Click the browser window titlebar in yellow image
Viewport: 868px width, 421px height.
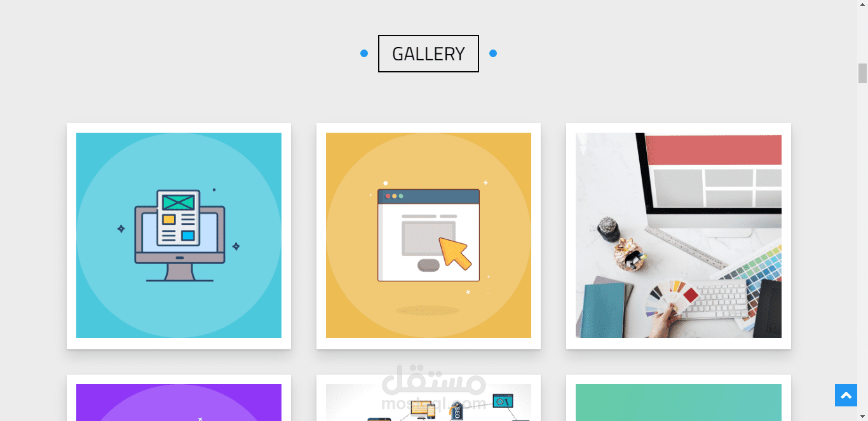tap(428, 196)
